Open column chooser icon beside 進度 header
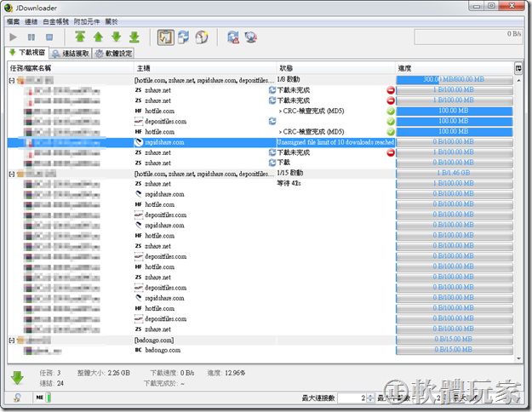This screenshot has height=412, width=532. click(518, 68)
